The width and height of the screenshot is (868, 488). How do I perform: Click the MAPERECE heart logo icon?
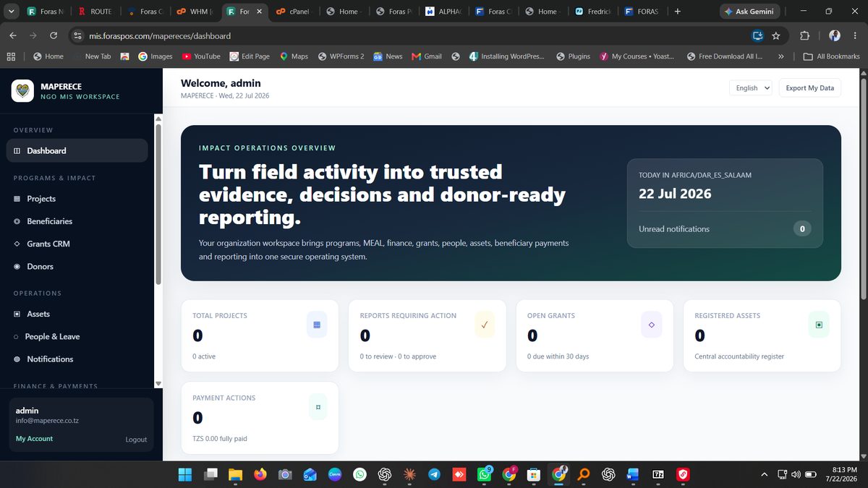pos(23,90)
